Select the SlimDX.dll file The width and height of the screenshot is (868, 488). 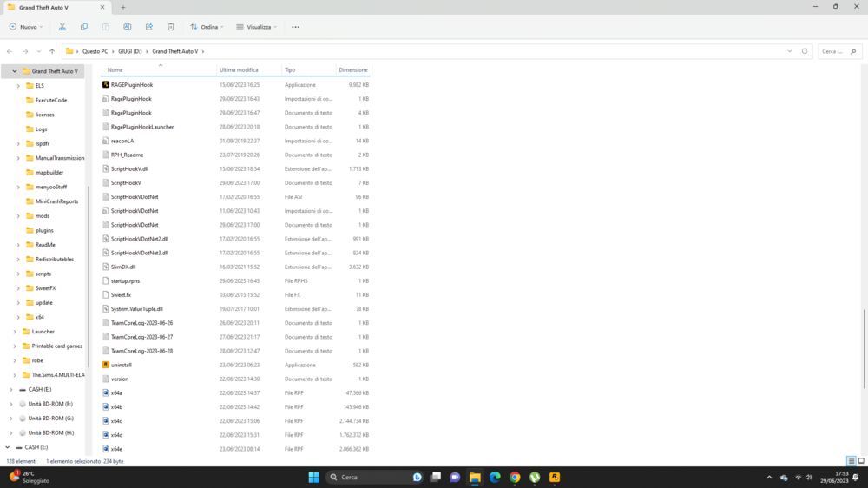coord(123,267)
